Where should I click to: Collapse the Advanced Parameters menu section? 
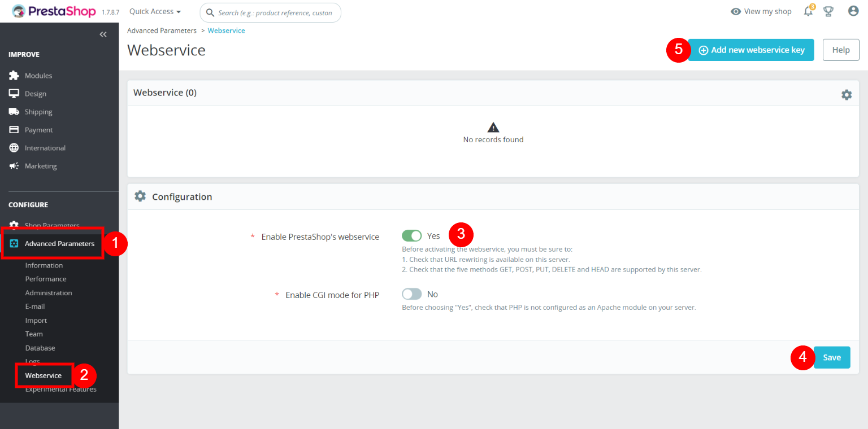[59, 244]
